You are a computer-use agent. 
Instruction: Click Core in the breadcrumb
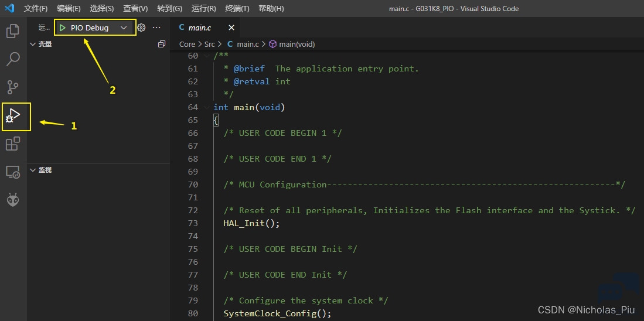pos(187,44)
